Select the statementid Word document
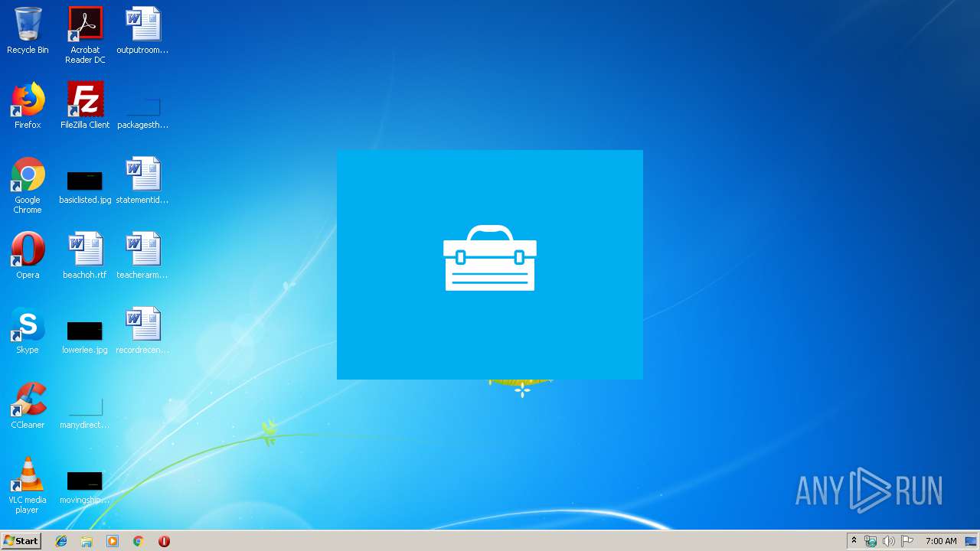The image size is (980, 551). (x=142, y=181)
